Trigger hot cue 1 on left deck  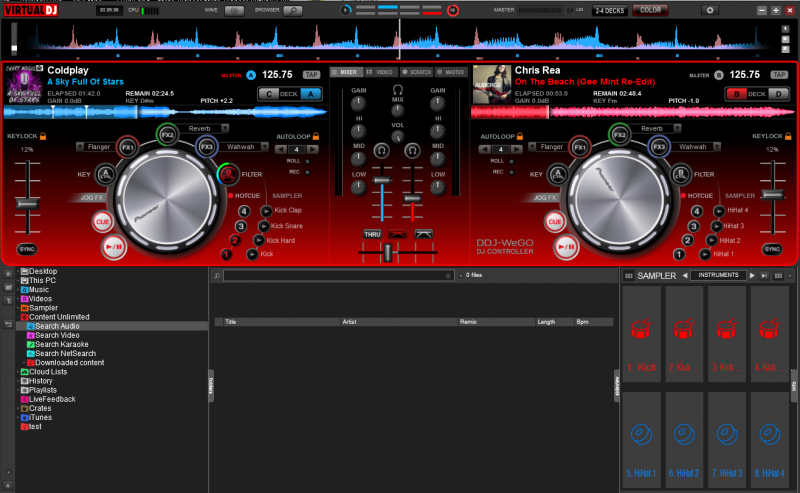tap(226, 254)
